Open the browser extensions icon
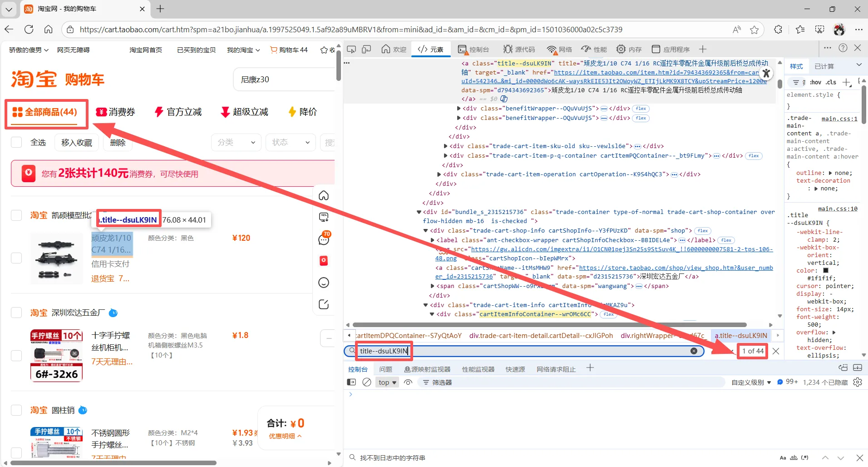Screen dimensions: 868x467 [778, 30]
